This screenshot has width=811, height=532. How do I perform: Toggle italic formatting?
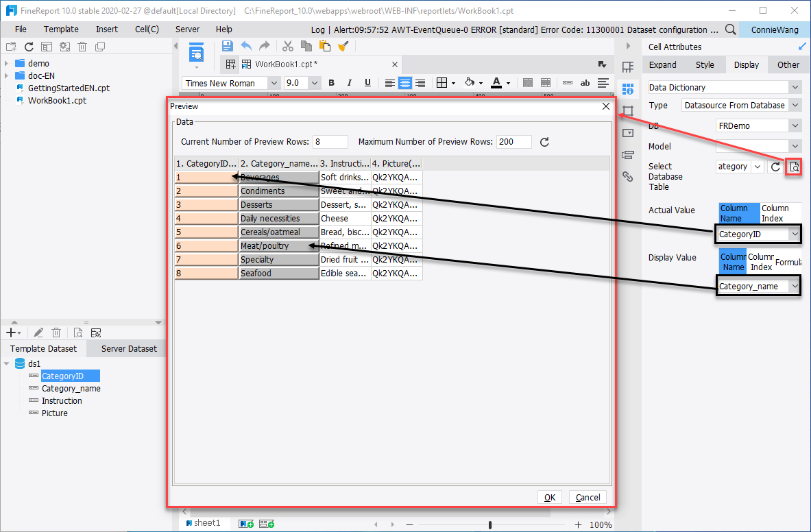pos(349,82)
